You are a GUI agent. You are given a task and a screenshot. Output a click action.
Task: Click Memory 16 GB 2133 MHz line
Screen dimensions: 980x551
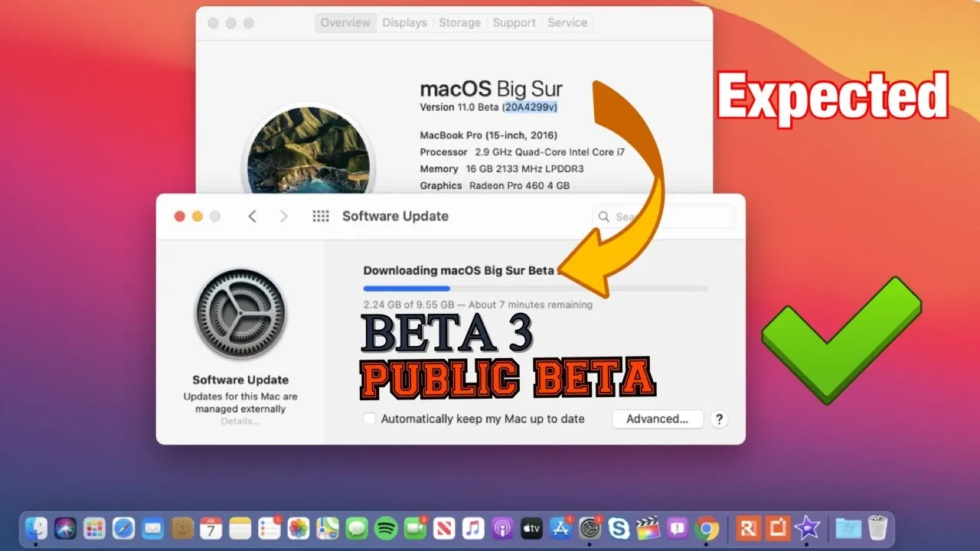point(501,169)
